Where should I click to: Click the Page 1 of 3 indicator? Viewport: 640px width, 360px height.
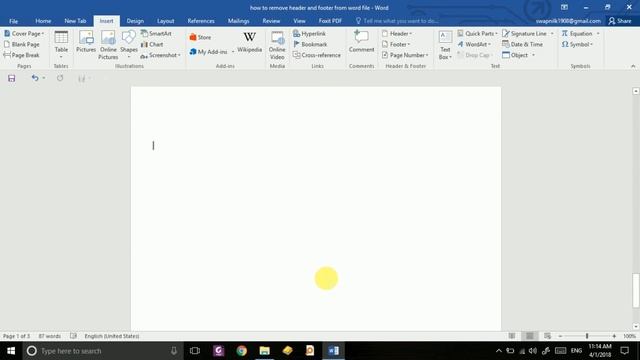click(16, 336)
